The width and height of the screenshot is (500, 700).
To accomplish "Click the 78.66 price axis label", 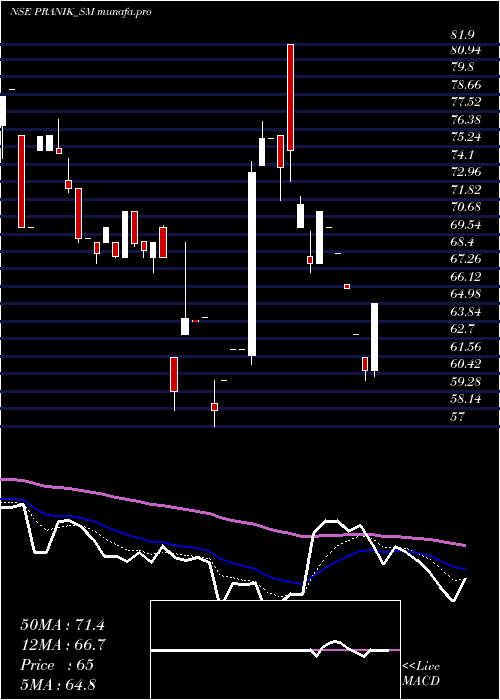I will point(466,85).
